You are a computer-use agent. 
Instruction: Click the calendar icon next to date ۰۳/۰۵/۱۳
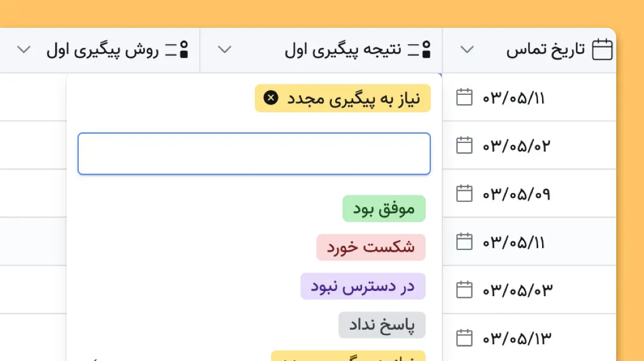point(464,338)
